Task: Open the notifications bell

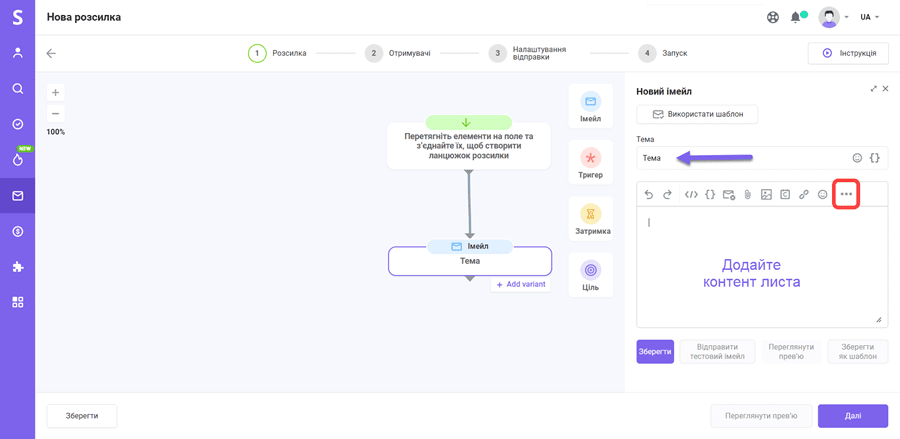Action: coord(796,17)
